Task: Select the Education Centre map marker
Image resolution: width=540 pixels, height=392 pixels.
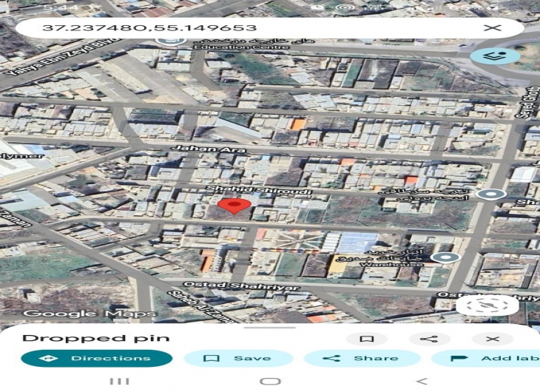Action: pos(172,37)
